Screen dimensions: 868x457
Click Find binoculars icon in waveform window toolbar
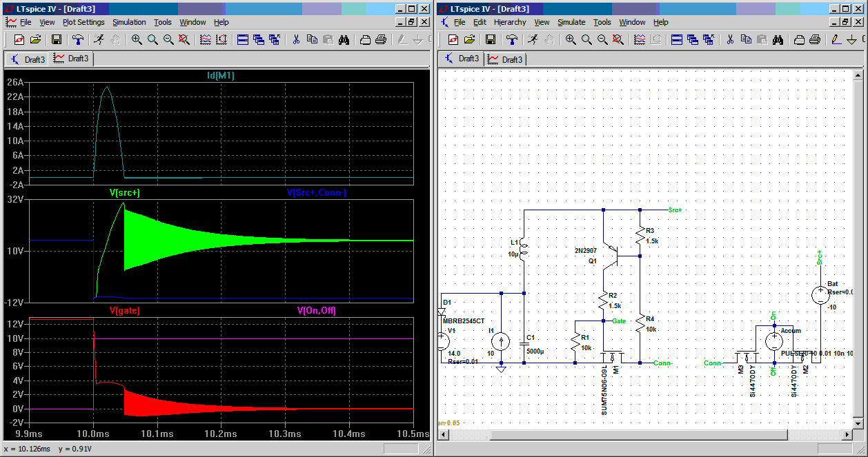click(343, 39)
